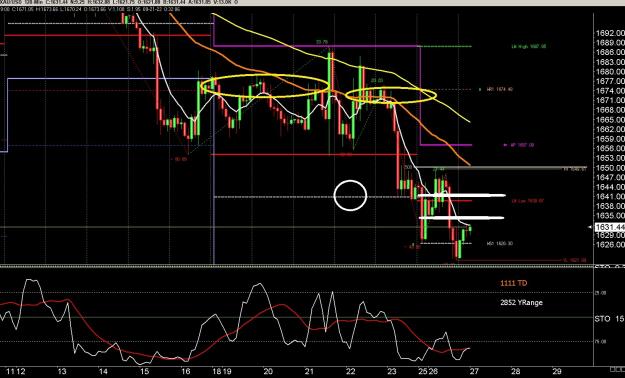Viewport: 625px width, 378px height.
Task: Click date 15 on the time axis
Action: (144, 372)
